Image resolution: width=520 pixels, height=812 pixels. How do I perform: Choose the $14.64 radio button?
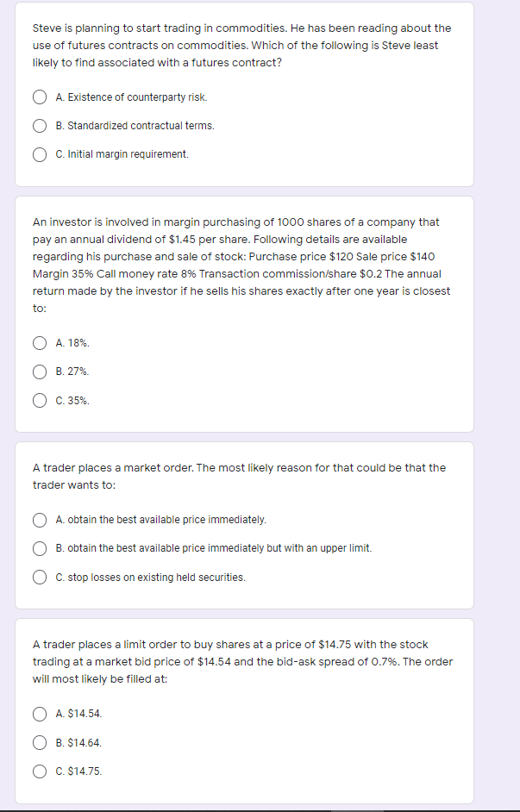(x=40, y=742)
